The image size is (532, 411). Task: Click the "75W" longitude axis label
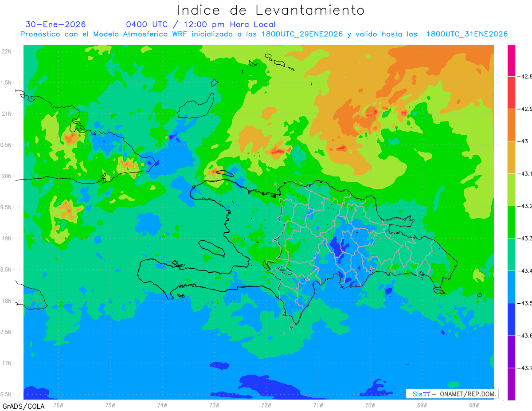click(x=110, y=405)
